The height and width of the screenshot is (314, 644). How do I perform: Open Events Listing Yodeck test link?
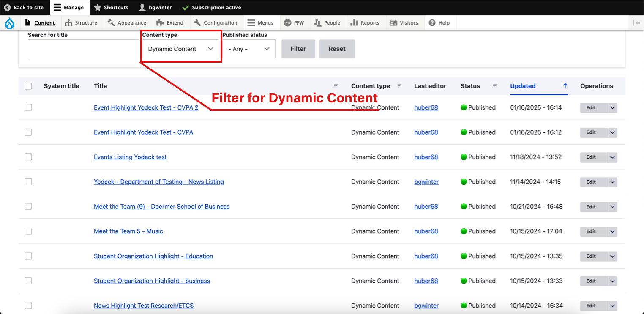point(130,157)
